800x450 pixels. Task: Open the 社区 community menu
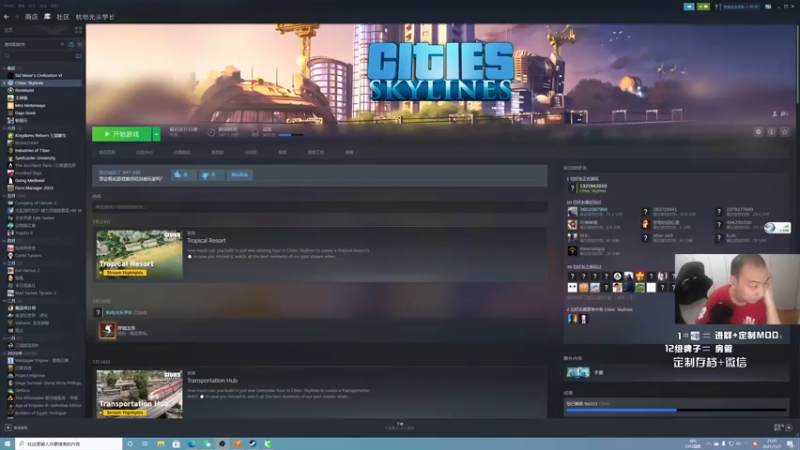[63, 17]
